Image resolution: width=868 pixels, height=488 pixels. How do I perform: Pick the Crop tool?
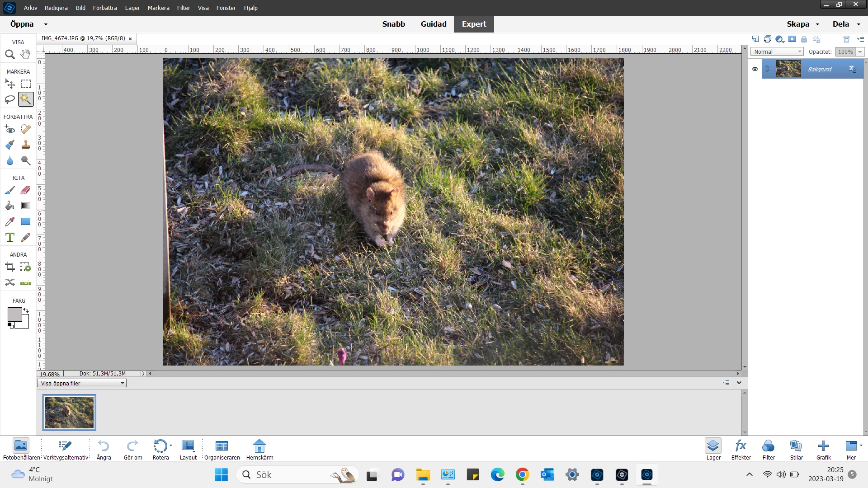(x=9, y=267)
